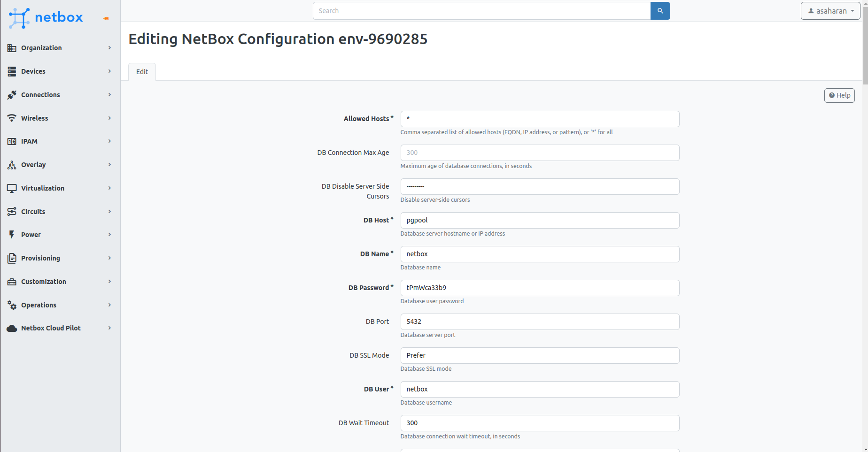Select the Edit tab

click(x=142, y=72)
